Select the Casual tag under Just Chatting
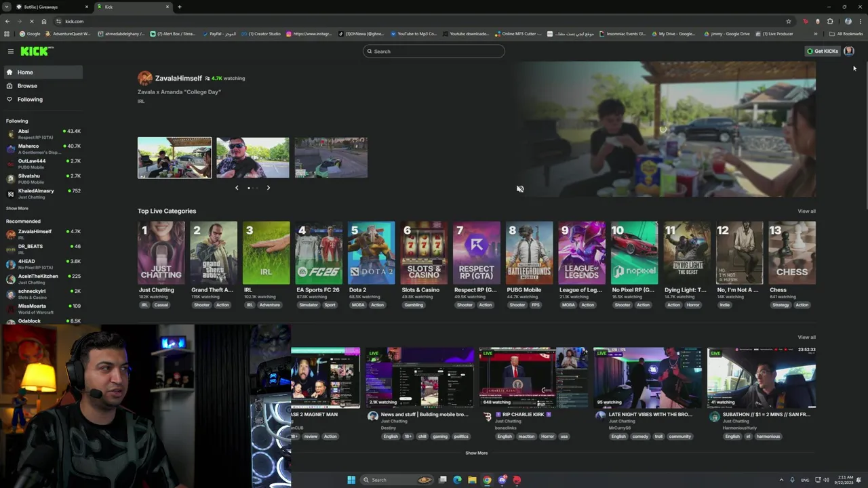The image size is (868, 488). 161,305
